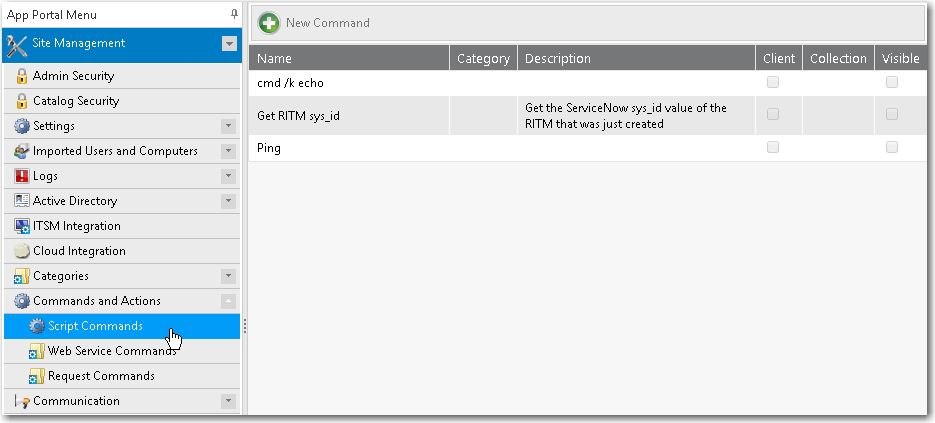
Task: Click the Logs red exclamation icon
Action: point(22,176)
